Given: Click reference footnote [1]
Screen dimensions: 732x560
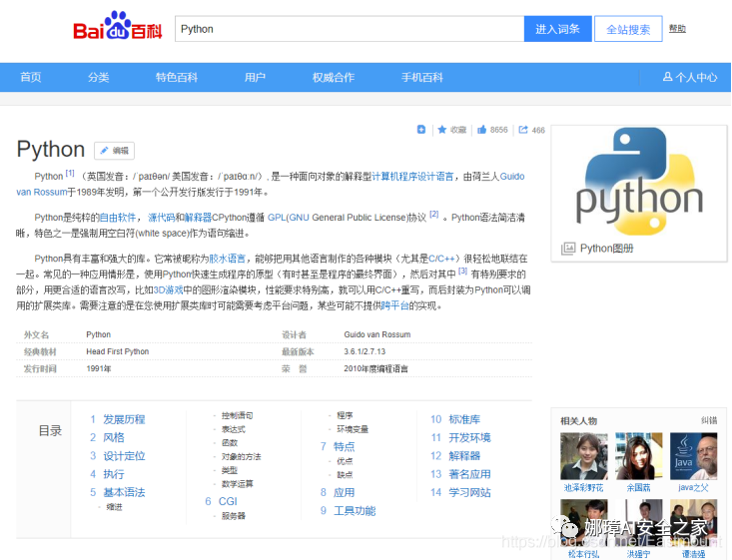Looking at the screenshot, I should (x=70, y=173).
